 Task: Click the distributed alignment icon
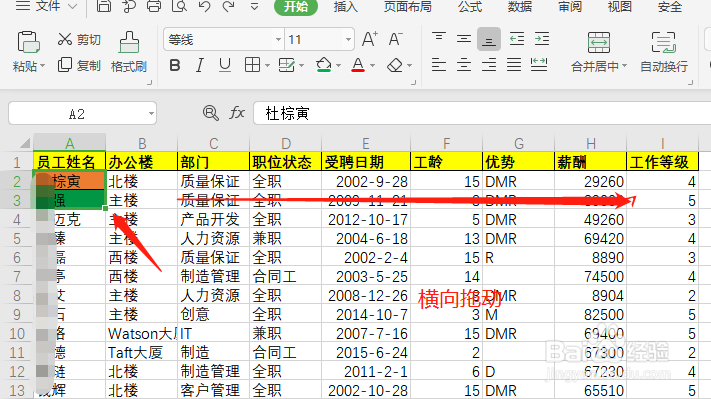(539, 65)
